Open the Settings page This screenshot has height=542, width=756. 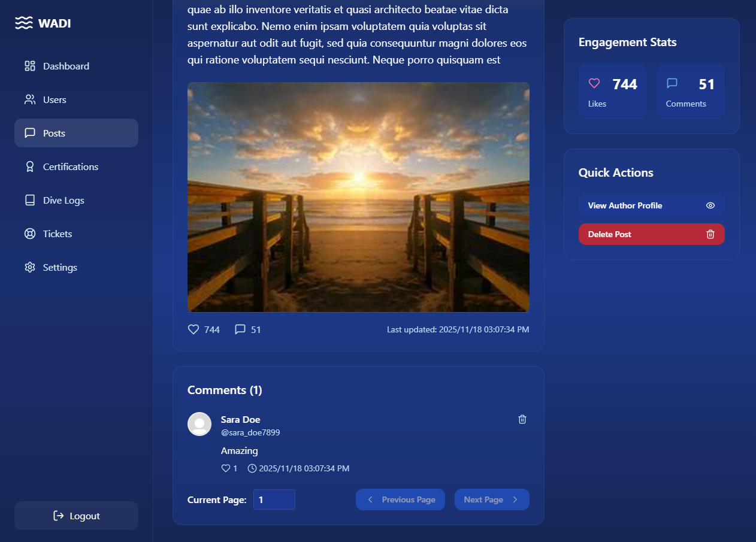pos(60,267)
